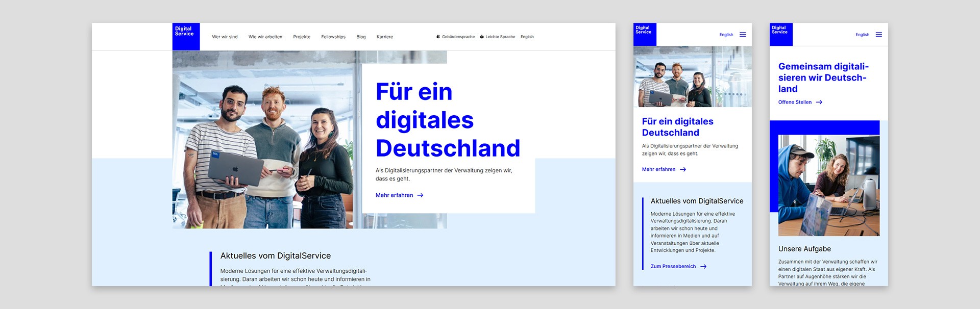Open the Wie wir arbeiten menu

[265, 37]
